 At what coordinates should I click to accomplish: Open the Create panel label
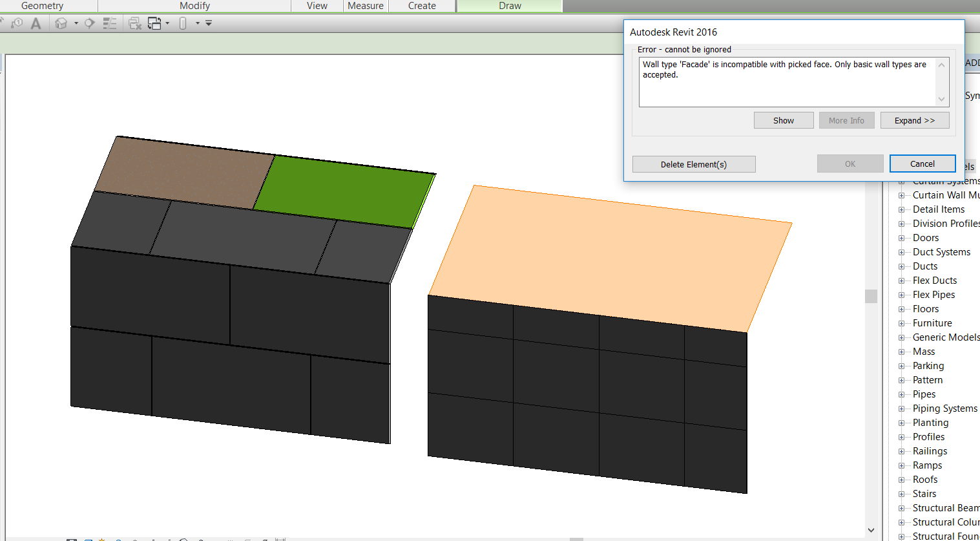tap(422, 6)
